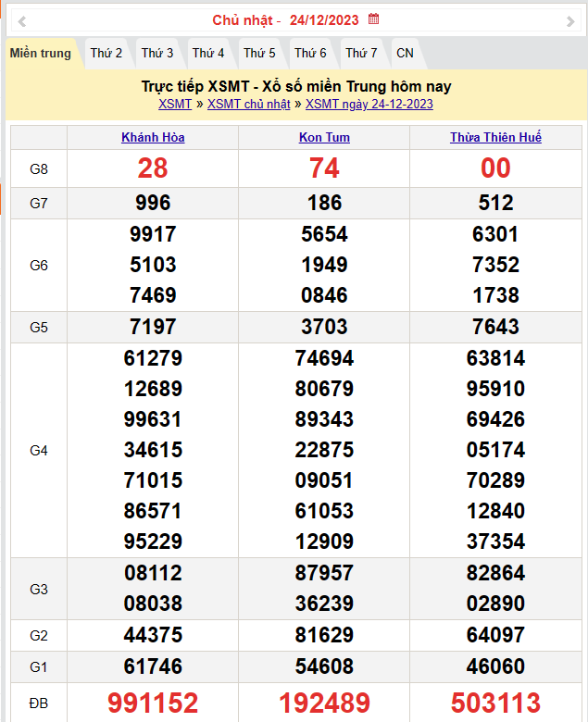
Task: Click G5 number 7197
Action: (153, 327)
